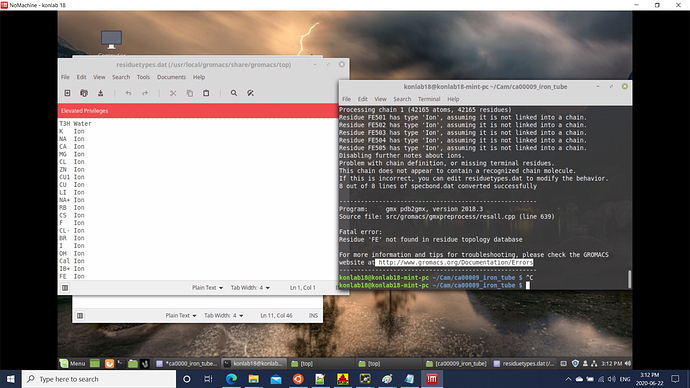Click the 'FE Ion' line in the editor
The width and height of the screenshot is (690, 388).
pos(72,276)
